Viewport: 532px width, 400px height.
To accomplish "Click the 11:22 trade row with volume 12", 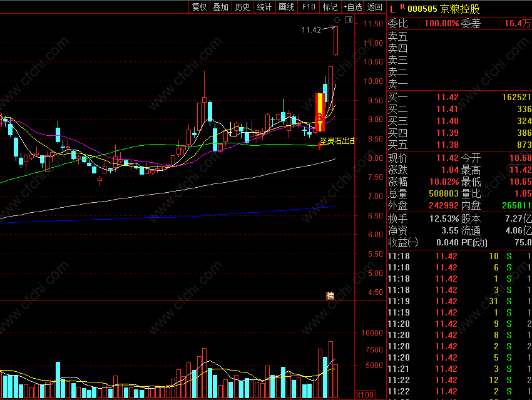I will tap(459, 381).
